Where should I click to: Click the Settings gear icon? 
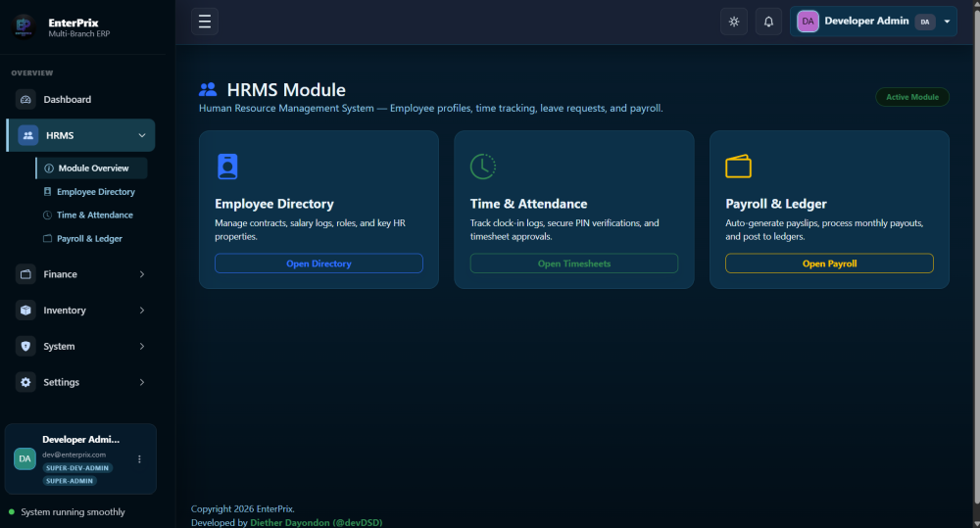[25, 382]
